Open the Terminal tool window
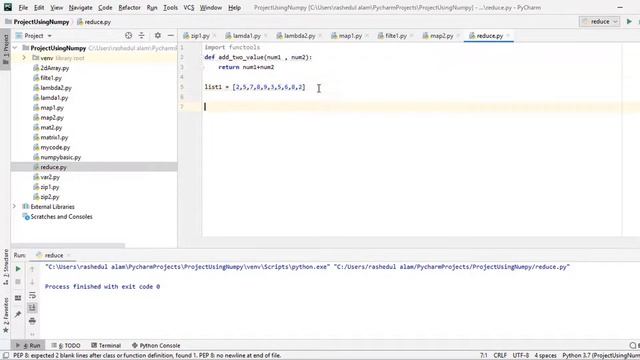The height and width of the screenshot is (360, 640). pos(106,345)
